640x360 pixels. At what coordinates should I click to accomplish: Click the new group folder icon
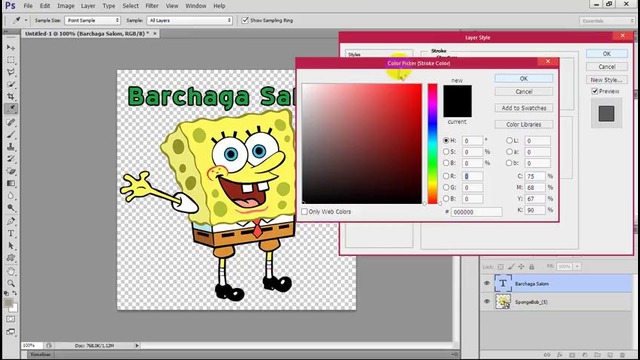click(597, 355)
